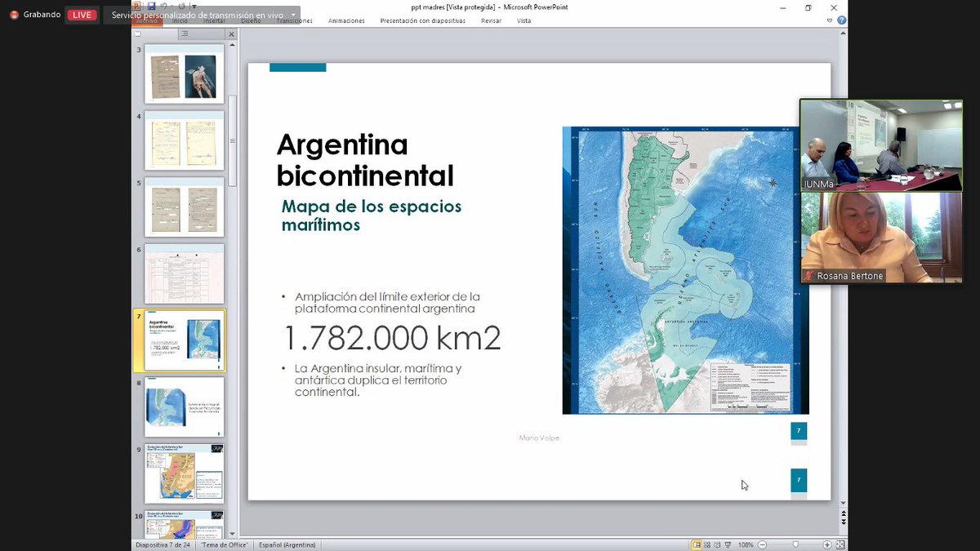Switch to the Inicio ribbon tab
This screenshot has height=551, width=980.
tap(180, 20)
